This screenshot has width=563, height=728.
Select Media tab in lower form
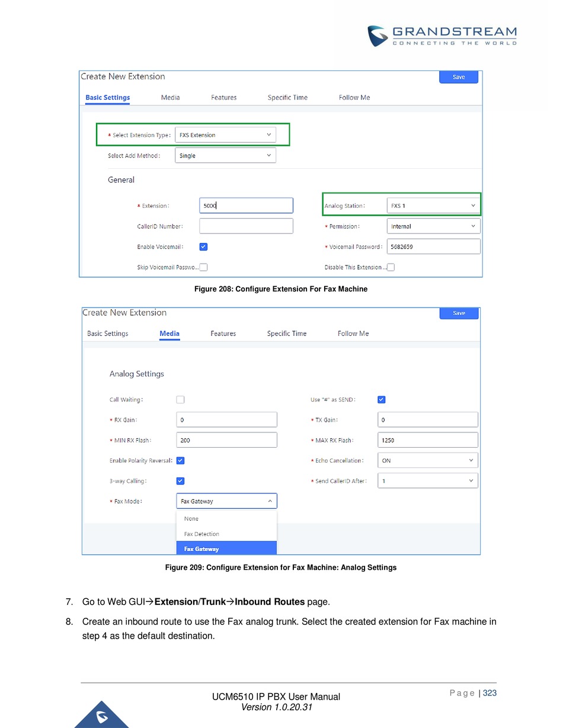pyautogui.click(x=169, y=333)
